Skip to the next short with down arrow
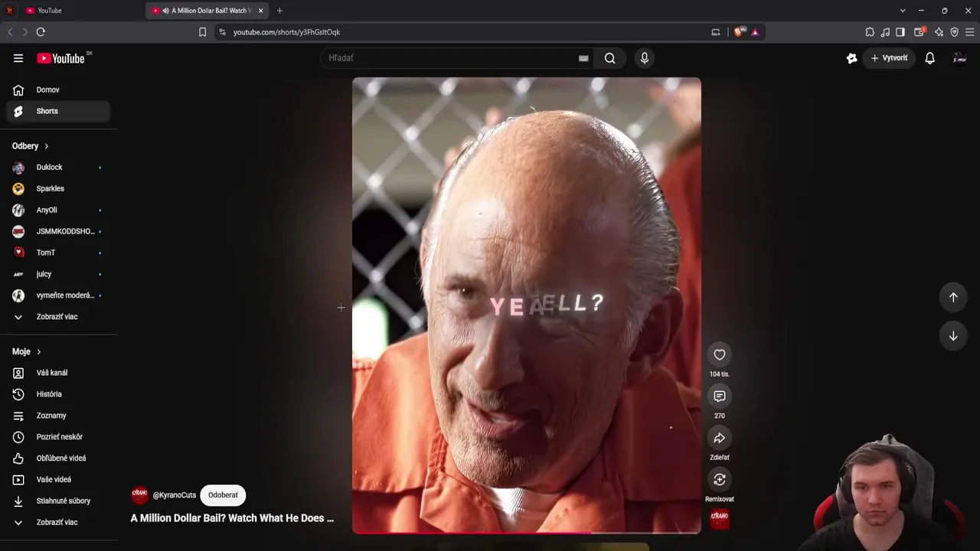The height and width of the screenshot is (551, 980). [953, 336]
